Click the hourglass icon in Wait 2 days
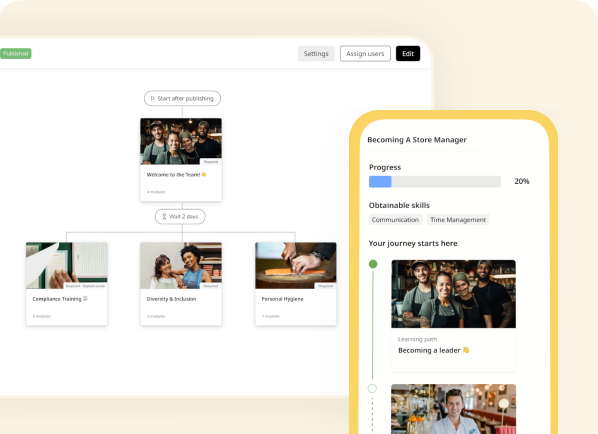Image resolution: width=598 pixels, height=434 pixels. [164, 217]
